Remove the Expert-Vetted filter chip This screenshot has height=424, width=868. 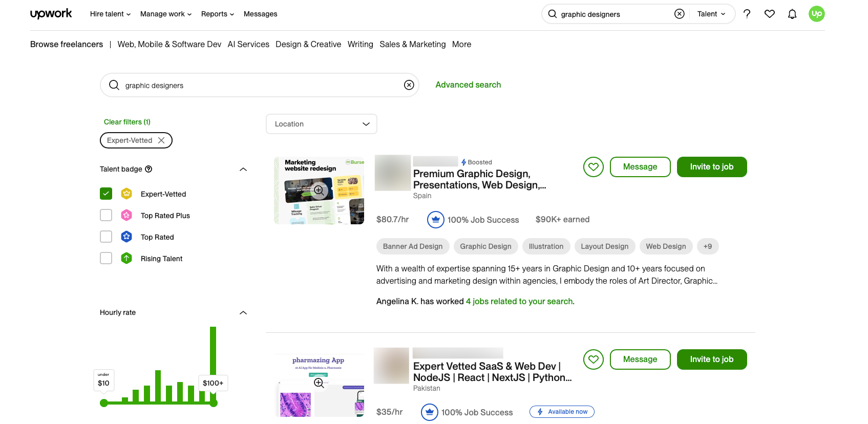(x=161, y=140)
